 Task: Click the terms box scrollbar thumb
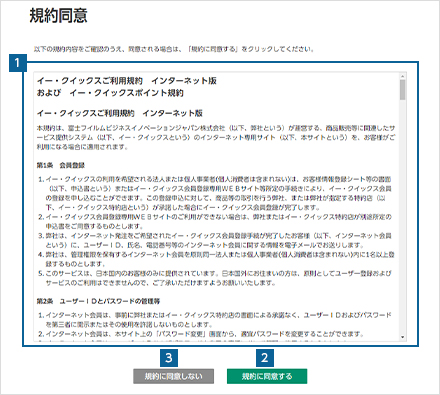point(403,90)
